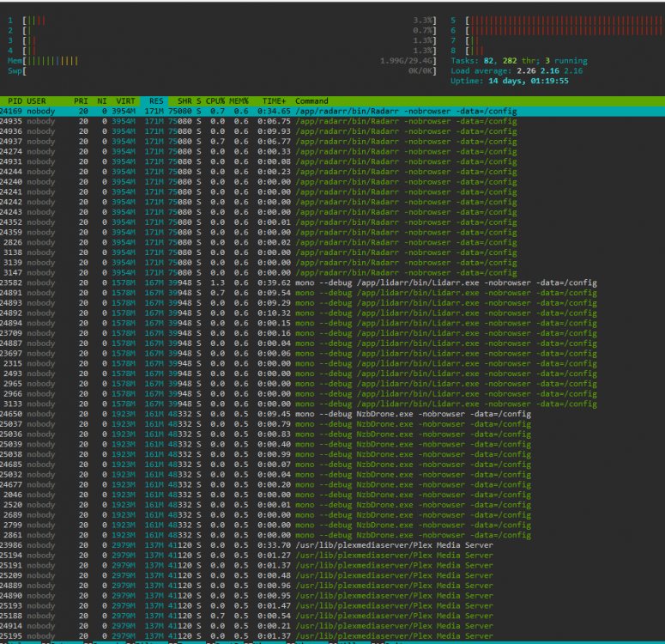Image resolution: width=665 pixels, height=644 pixels.
Task: Sort processes by the PID column header
Action: point(15,101)
